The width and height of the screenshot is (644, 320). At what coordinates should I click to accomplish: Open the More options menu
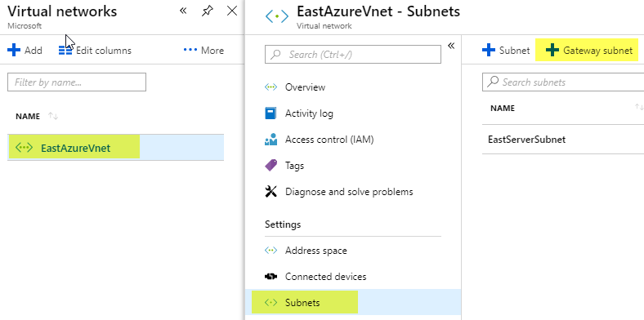(x=203, y=51)
